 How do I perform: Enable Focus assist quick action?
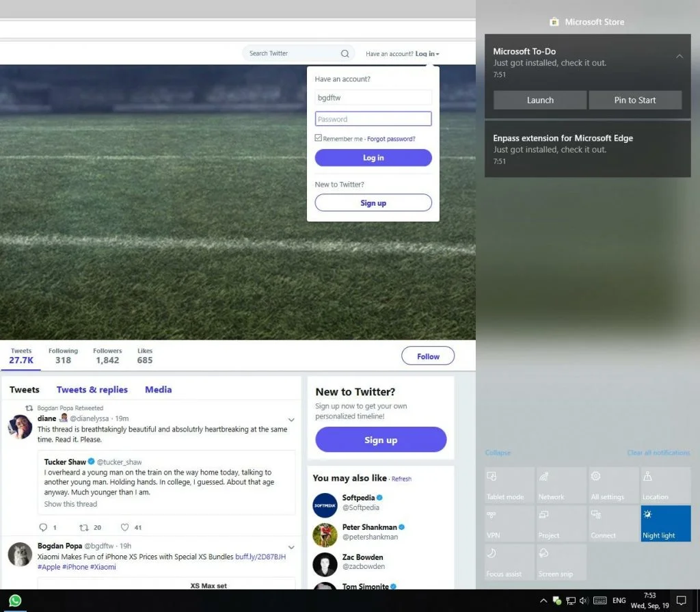pos(509,562)
